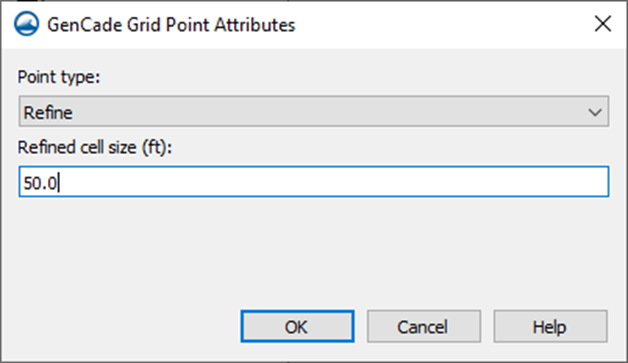The width and height of the screenshot is (628, 363).
Task: Show the Point type options list
Action: click(x=314, y=111)
